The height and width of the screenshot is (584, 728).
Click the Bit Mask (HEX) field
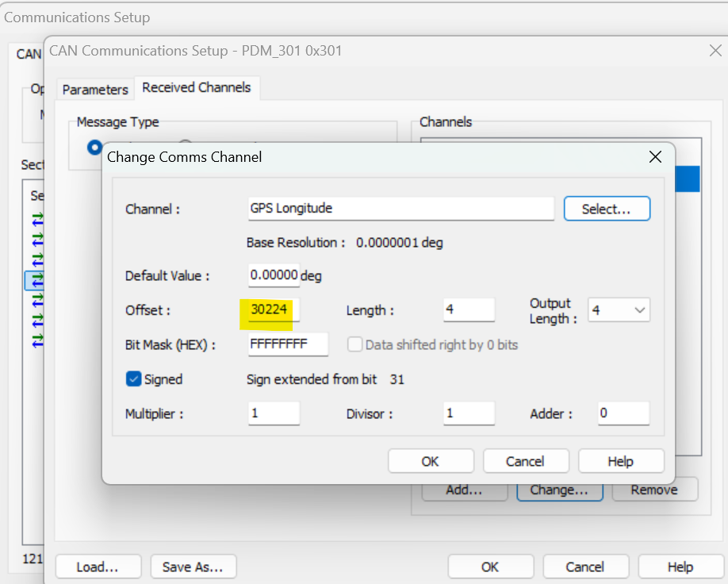pos(288,344)
